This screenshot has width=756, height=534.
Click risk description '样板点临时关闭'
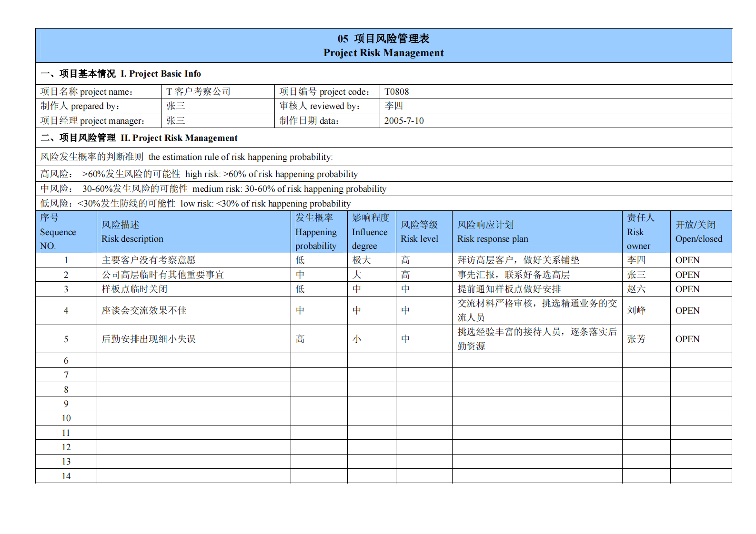coord(134,289)
